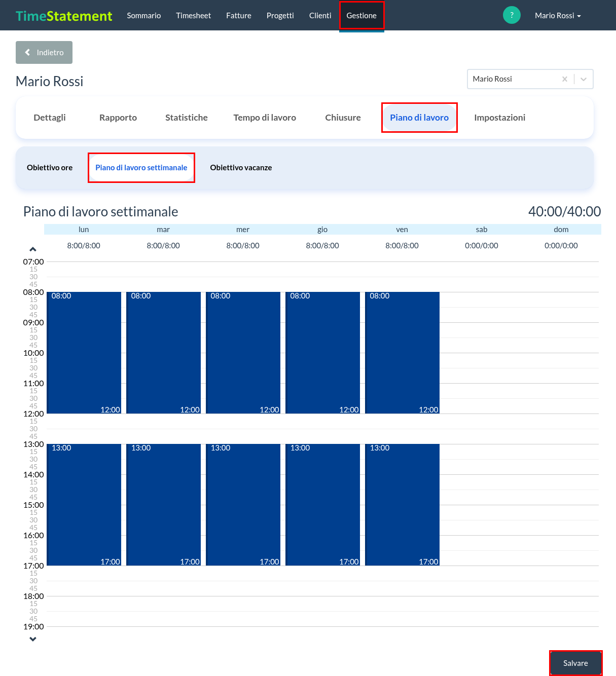Image resolution: width=616 pixels, height=676 pixels.
Task: Switch to the Rapporto tab
Action: click(x=118, y=118)
